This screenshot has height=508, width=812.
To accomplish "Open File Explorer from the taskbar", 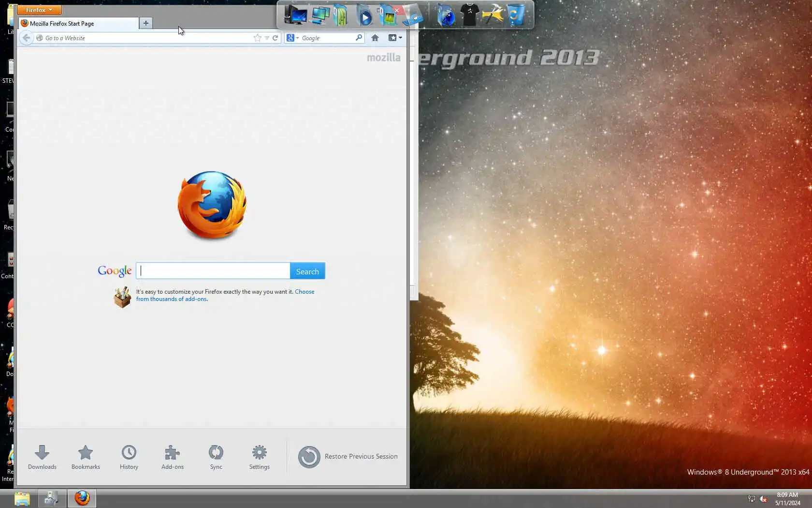I will coord(22,498).
